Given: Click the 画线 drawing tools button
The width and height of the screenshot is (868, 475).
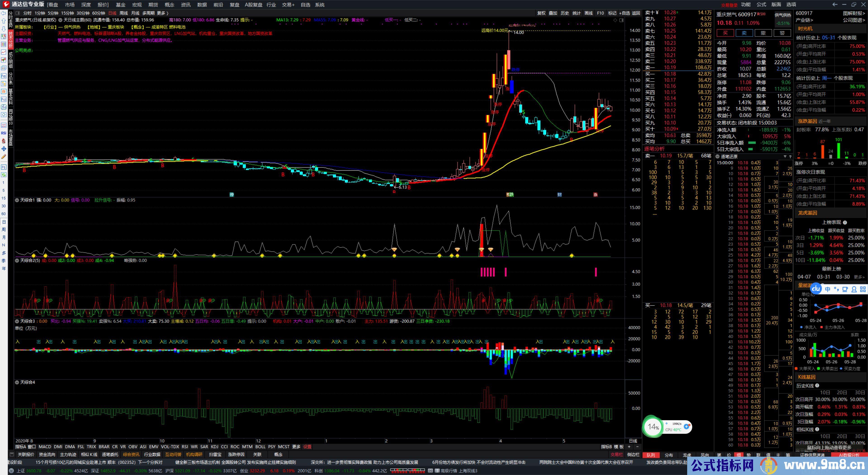Looking at the screenshot, I should coord(588,13).
